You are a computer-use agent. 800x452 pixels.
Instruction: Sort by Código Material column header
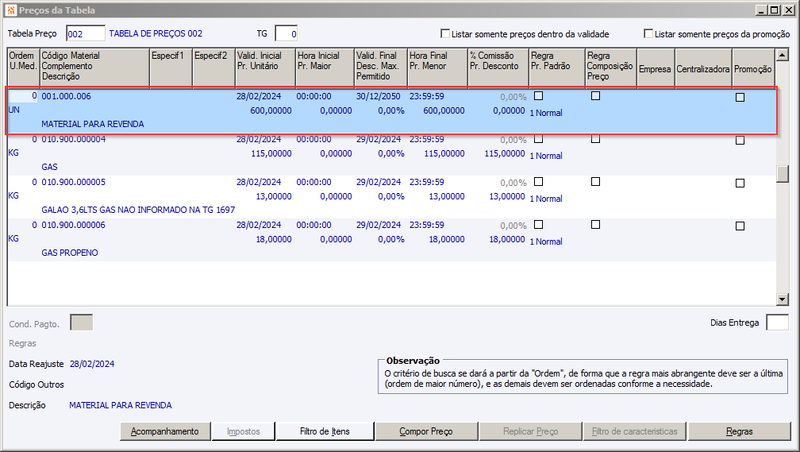point(94,67)
